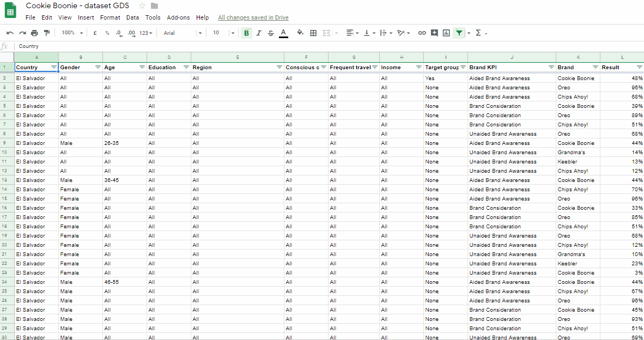Open the Result column filter
Image resolution: width=644 pixels, height=340 pixels.
coord(640,68)
